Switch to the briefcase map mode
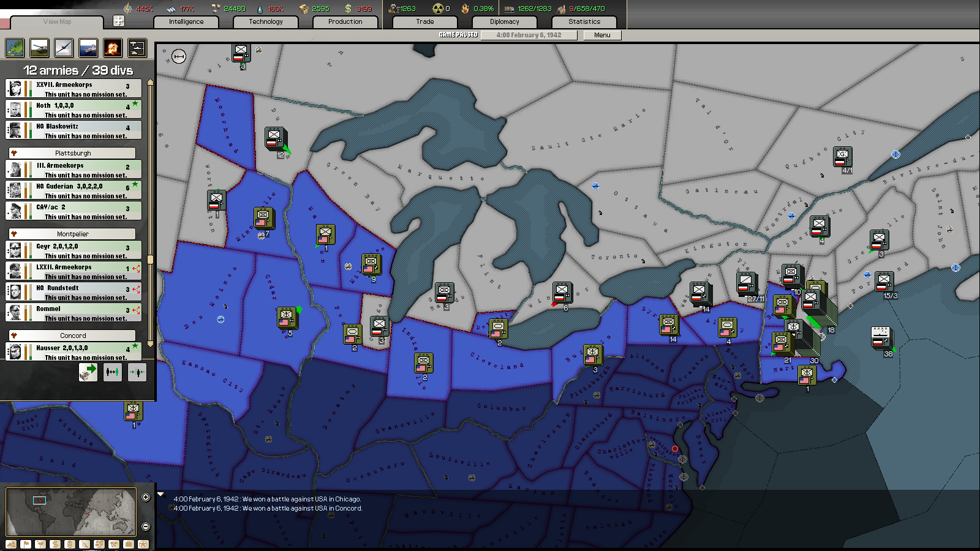 click(x=129, y=544)
